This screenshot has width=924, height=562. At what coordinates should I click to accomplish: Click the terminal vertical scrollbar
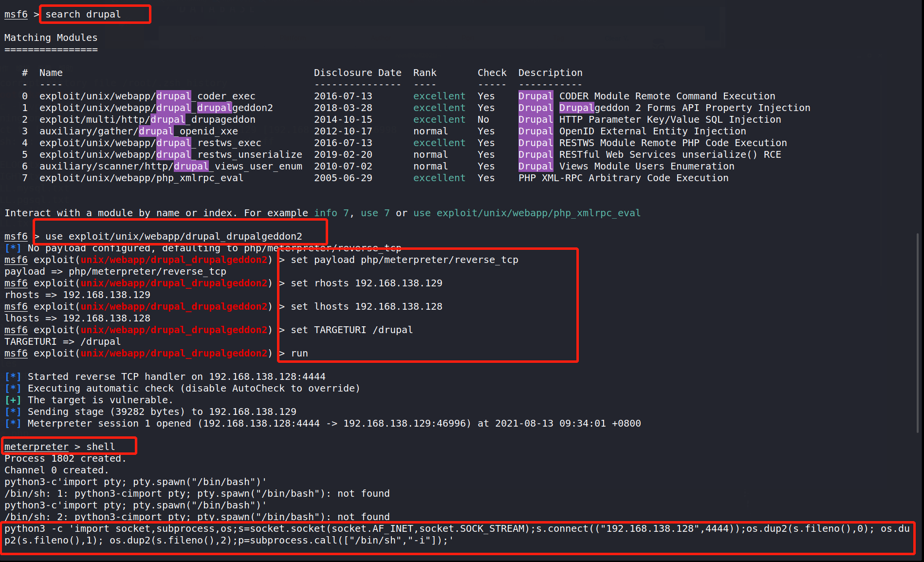point(918,333)
